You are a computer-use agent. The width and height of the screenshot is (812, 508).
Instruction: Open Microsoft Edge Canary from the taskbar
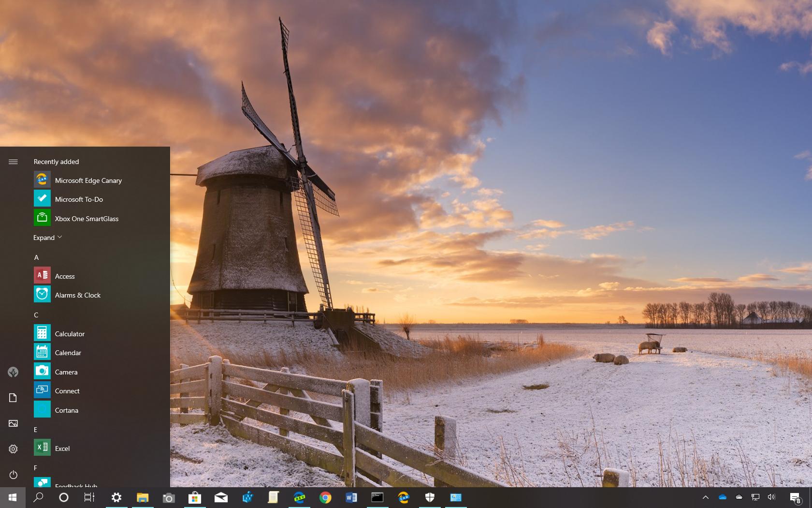click(x=404, y=497)
